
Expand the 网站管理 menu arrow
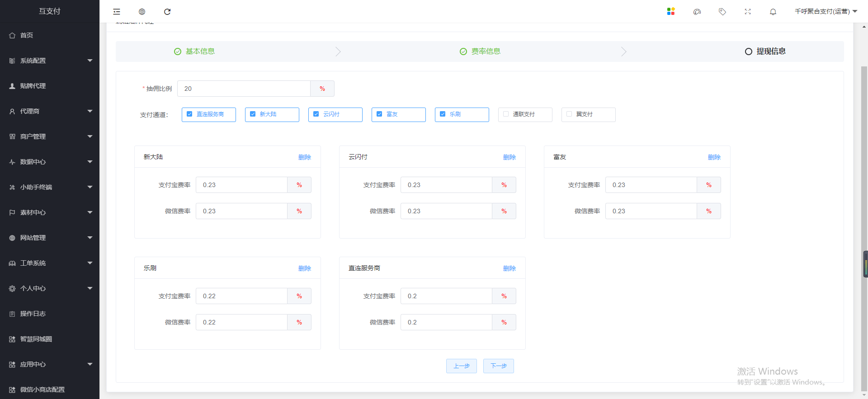pos(90,238)
